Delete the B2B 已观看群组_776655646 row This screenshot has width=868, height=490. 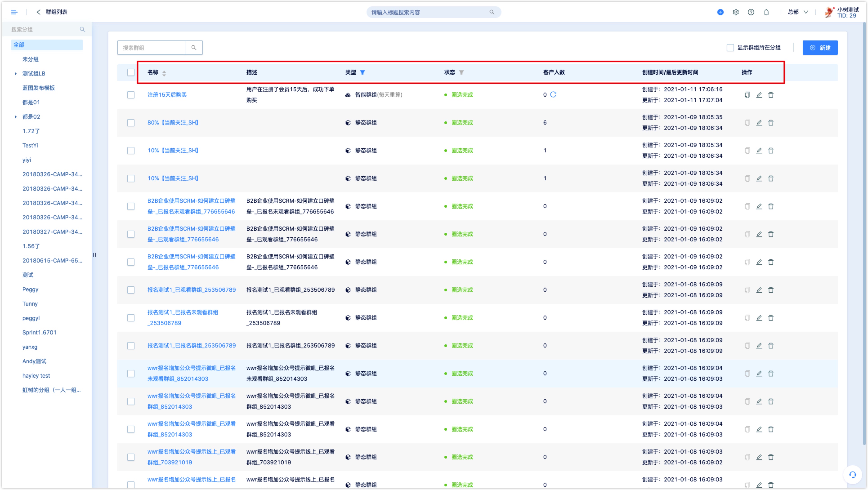coord(771,234)
